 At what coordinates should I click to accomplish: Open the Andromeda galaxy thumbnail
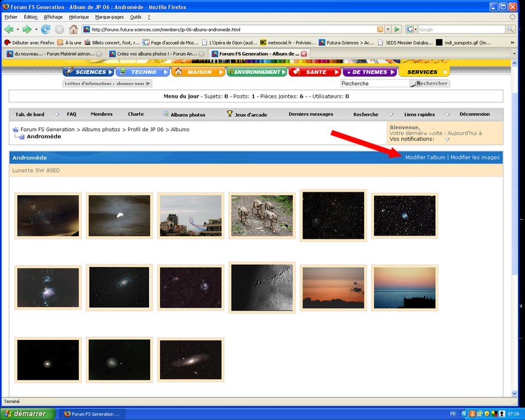click(190, 360)
